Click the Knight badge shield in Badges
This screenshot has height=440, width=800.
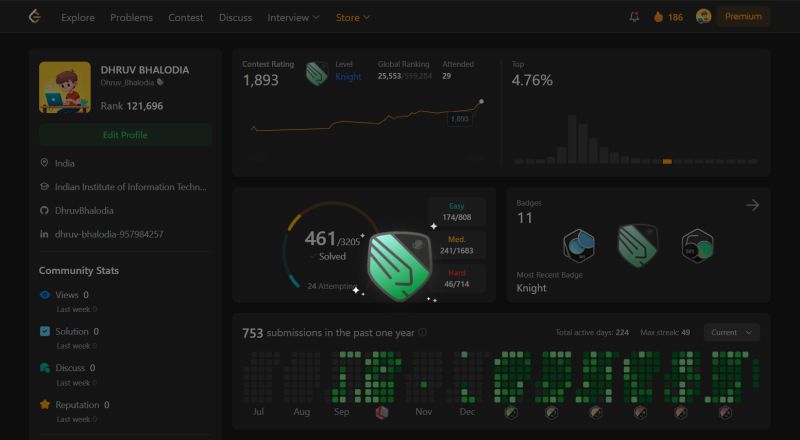[638, 246]
